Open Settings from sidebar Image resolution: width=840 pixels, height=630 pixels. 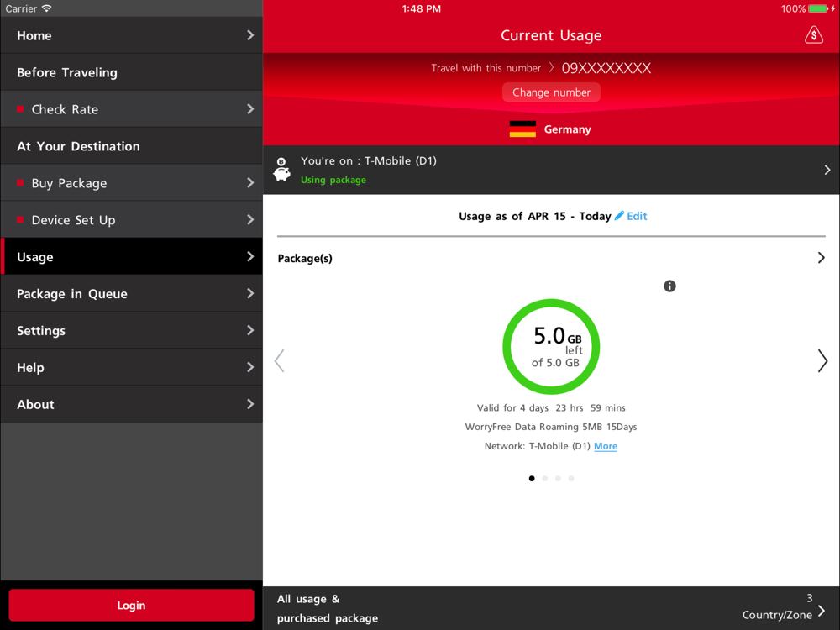point(131,330)
